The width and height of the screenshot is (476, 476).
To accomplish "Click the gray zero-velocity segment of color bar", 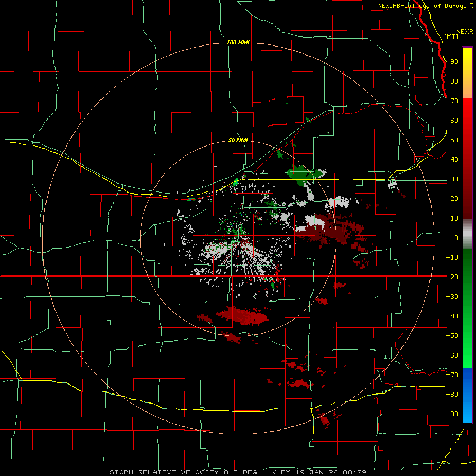I will [467, 234].
